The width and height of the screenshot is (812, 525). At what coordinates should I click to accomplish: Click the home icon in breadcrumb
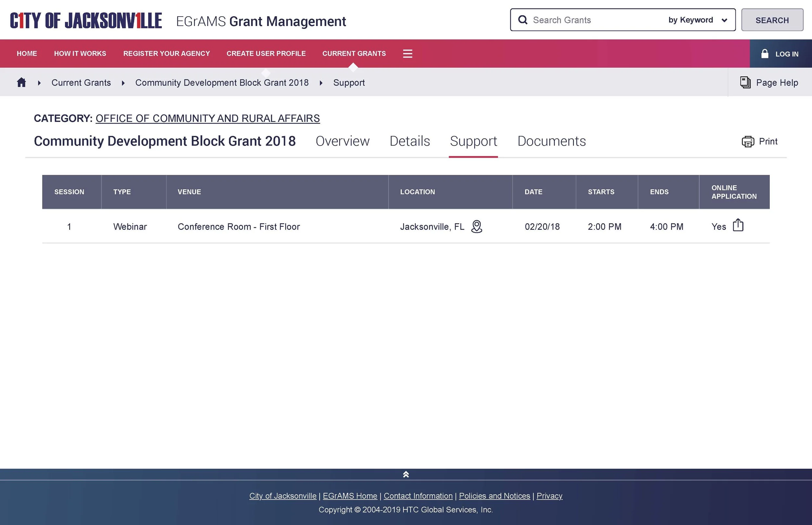click(x=21, y=83)
